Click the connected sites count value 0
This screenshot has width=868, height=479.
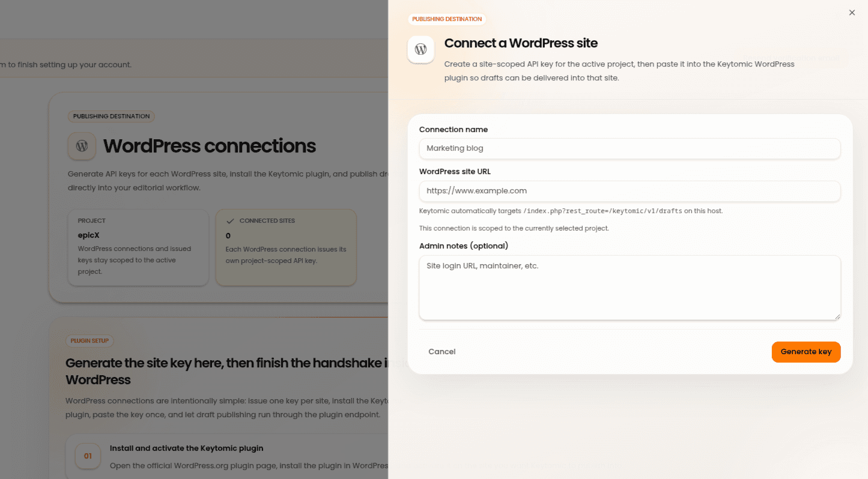(x=228, y=236)
